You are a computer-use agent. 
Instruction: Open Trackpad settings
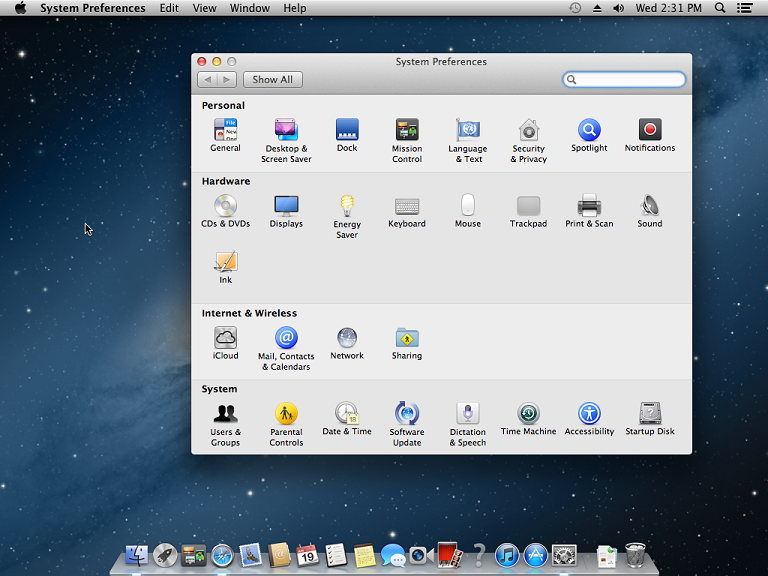528,206
